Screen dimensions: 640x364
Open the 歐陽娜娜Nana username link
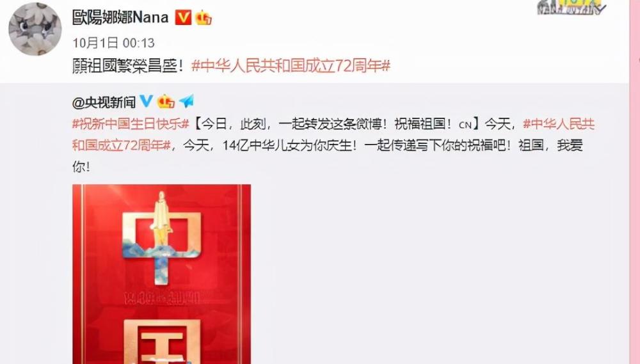pyautogui.click(x=120, y=17)
